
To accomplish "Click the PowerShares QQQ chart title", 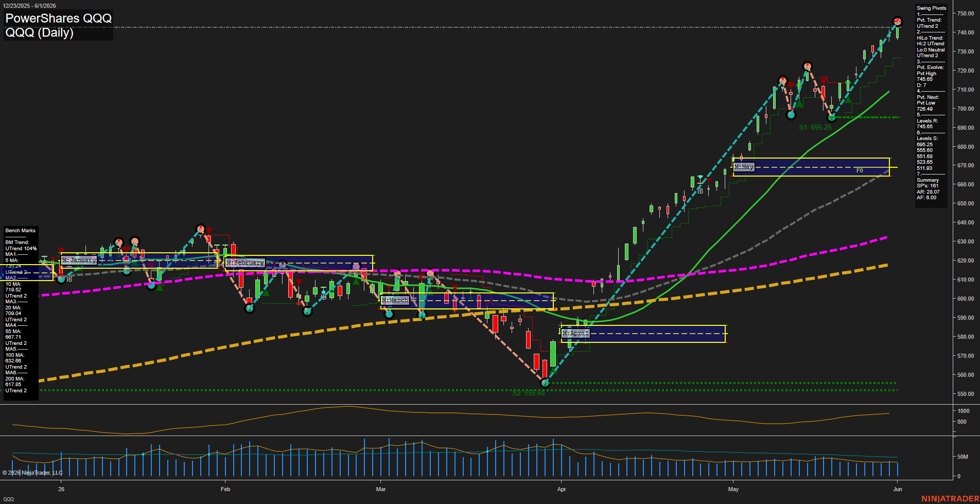I will point(58,18).
